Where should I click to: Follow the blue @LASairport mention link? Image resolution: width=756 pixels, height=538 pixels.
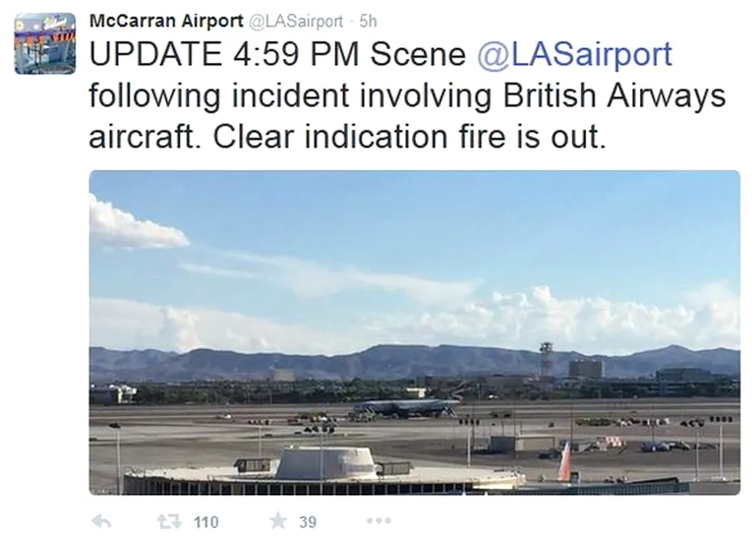tap(574, 54)
